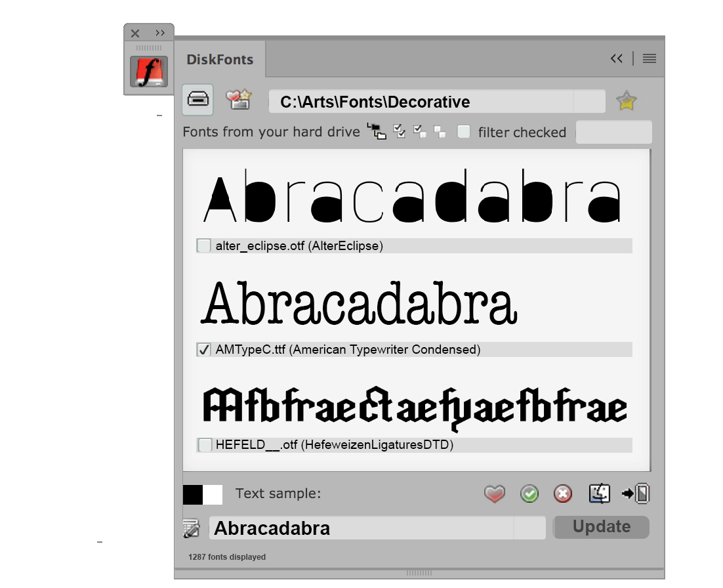Open the font folder path dropdown
Image resolution: width=723 pixels, height=588 pixels.
[x=589, y=102]
